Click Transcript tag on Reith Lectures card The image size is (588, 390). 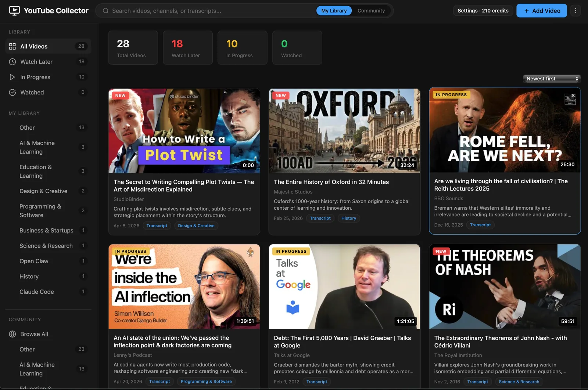480,225
